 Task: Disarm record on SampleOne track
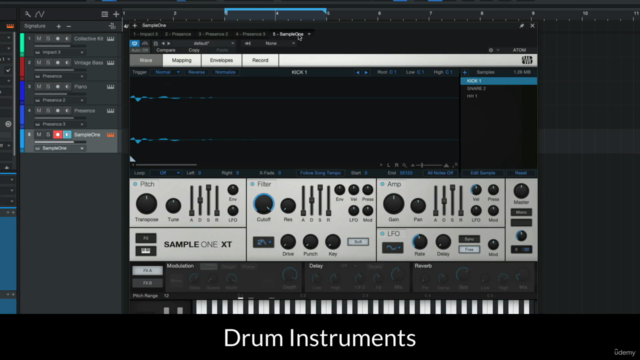pos(58,135)
